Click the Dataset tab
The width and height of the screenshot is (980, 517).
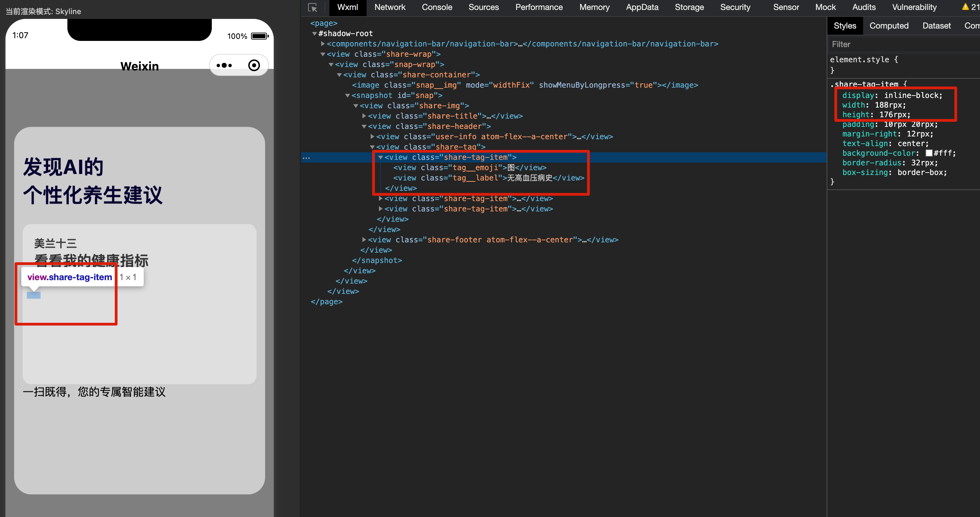(x=936, y=26)
